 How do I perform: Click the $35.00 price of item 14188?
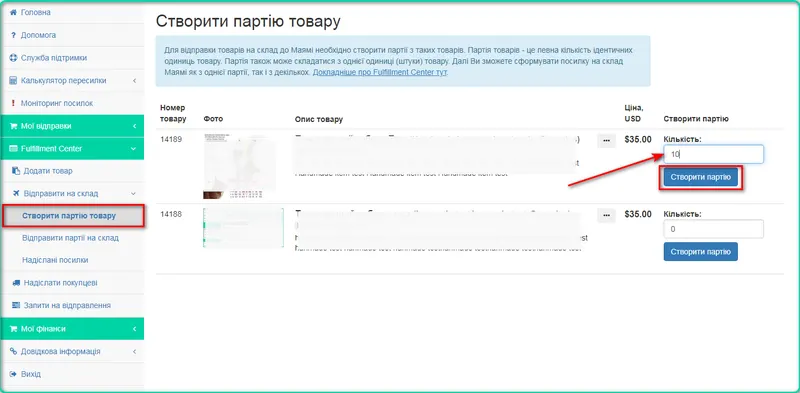638,214
